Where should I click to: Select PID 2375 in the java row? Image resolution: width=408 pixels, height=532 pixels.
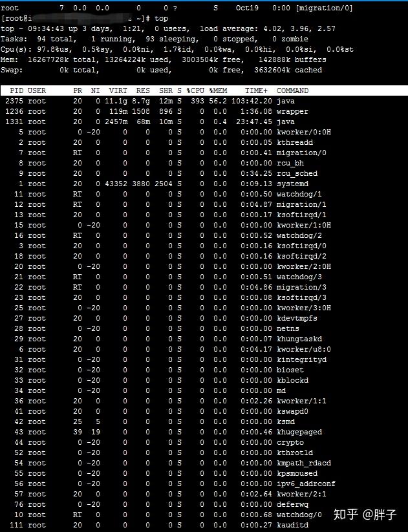tap(14, 101)
